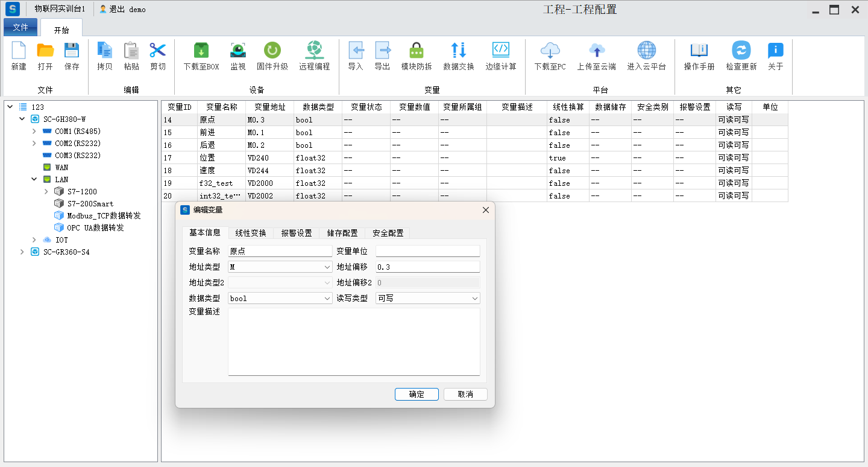
Task: Expand the COM1(RS485) tree node
Action: tap(34, 132)
